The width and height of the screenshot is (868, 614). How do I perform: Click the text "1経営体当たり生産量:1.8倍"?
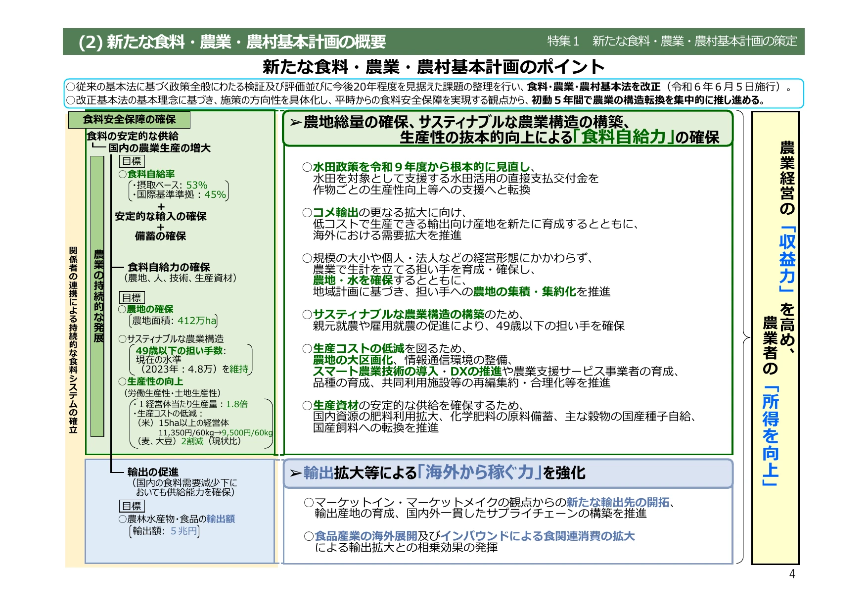pyautogui.click(x=193, y=404)
